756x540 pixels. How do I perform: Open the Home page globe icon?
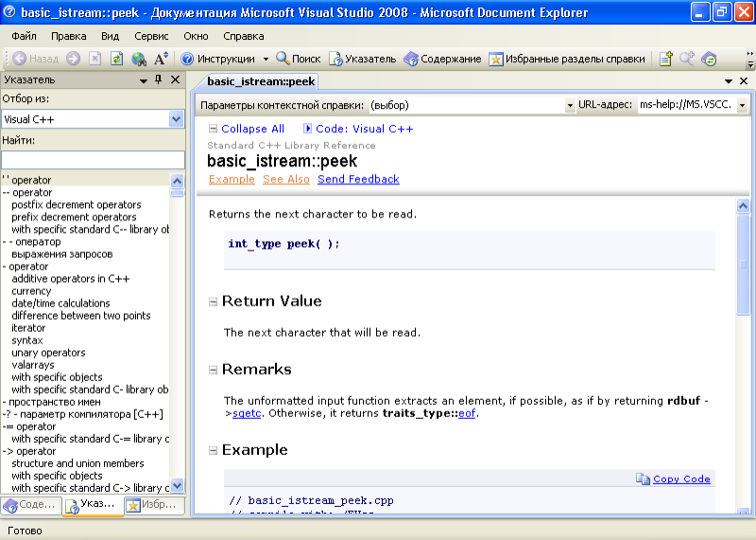[139, 59]
